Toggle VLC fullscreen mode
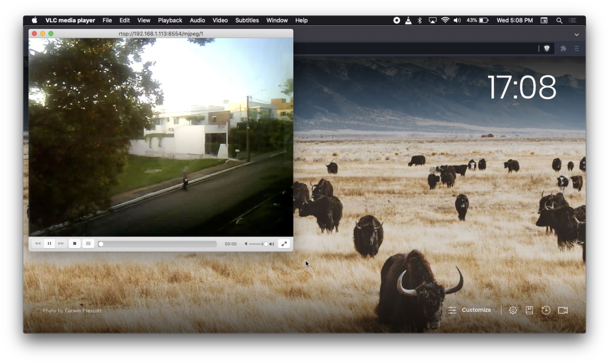Image resolution: width=609 pixels, height=364 pixels. pos(284,244)
